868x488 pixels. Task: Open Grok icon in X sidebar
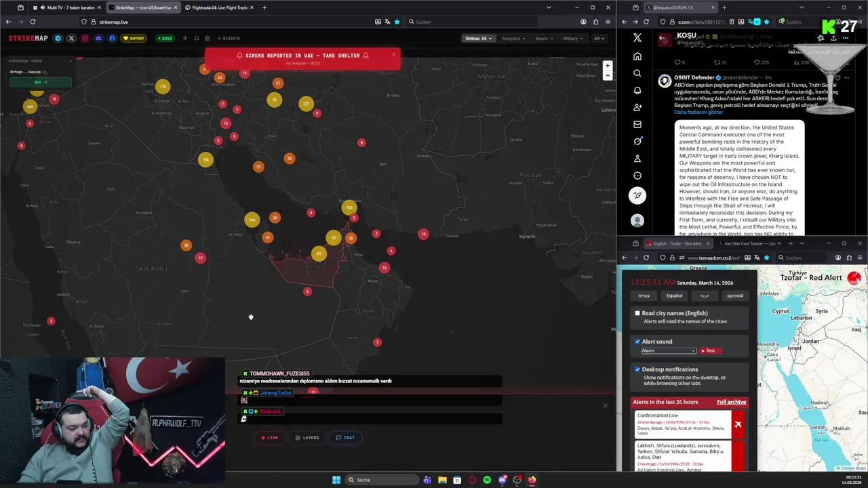tap(637, 141)
